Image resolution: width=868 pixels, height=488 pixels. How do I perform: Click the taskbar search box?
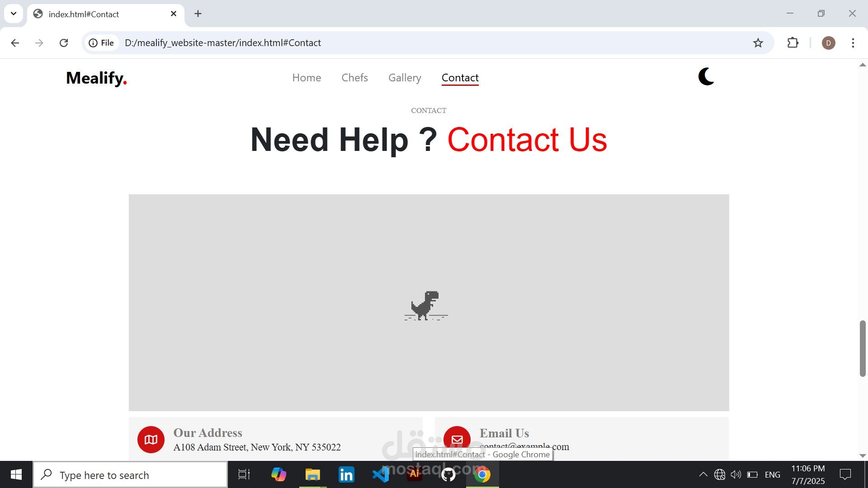[130, 475]
